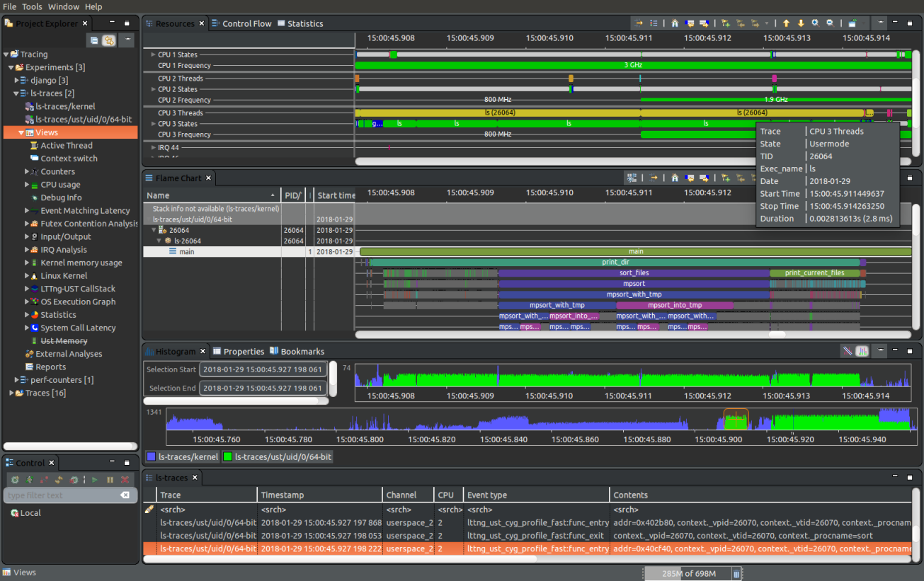Image resolution: width=924 pixels, height=581 pixels.
Task: Clear the Control filter text field
Action: pyautogui.click(x=125, y=495)
